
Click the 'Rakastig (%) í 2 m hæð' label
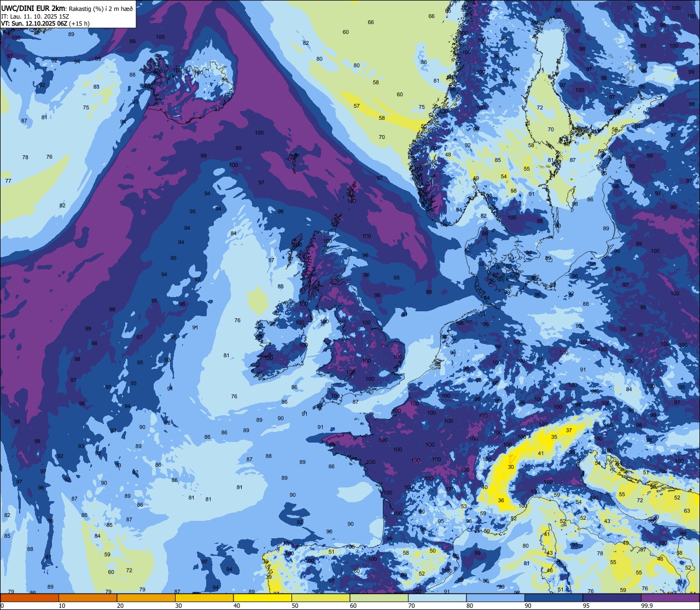click(x=101, y=8)
